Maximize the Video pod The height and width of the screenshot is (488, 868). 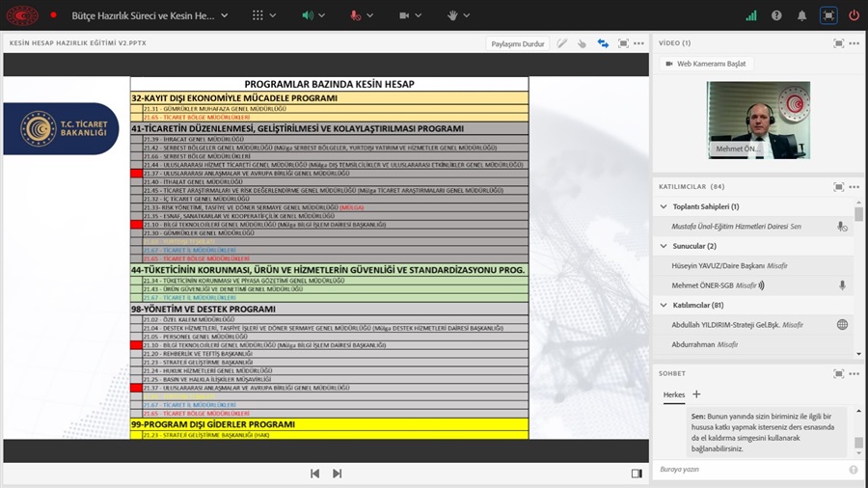[x=839, y=43]
